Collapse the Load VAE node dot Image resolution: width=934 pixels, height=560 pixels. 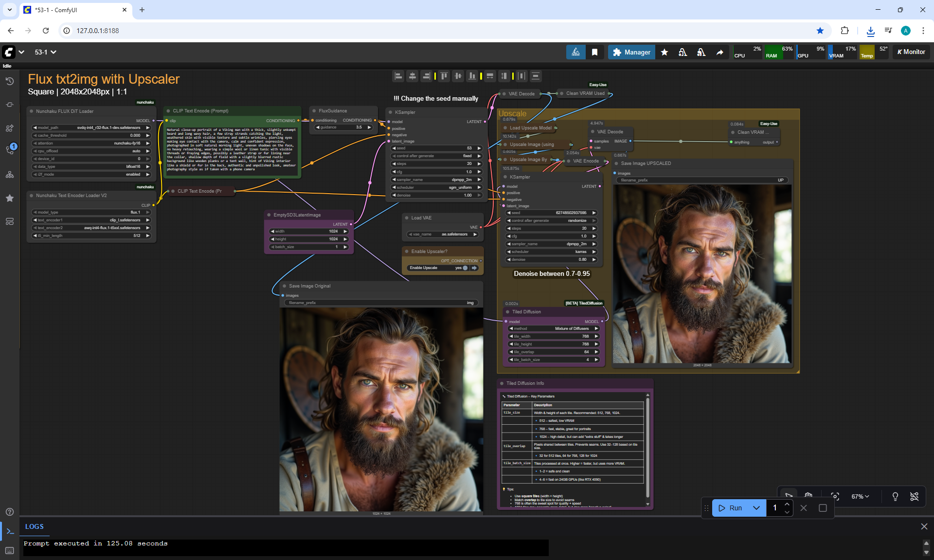(407, 218)
